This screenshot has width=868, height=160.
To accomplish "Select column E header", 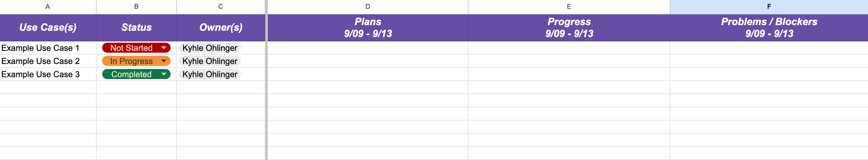I will click(569, 6).
